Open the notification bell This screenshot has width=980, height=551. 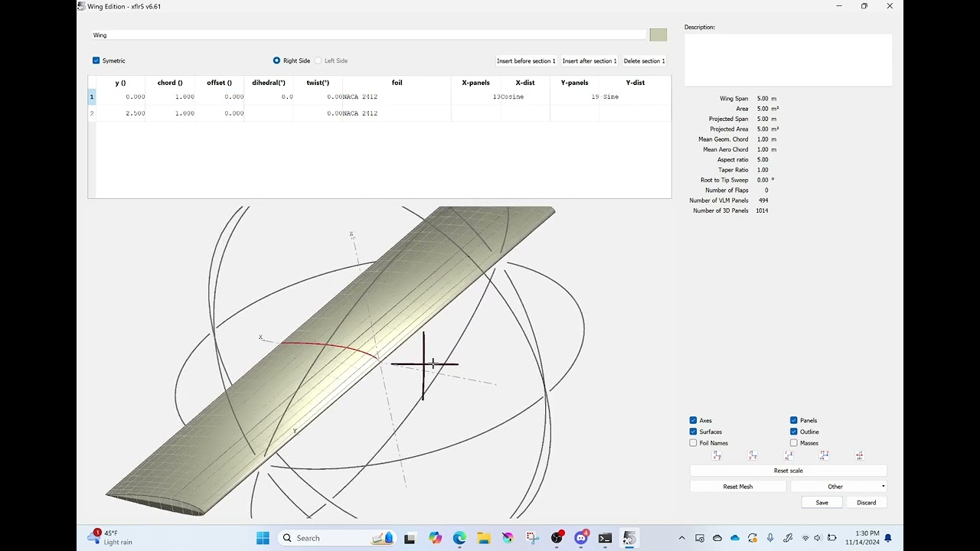pos(888,538)
